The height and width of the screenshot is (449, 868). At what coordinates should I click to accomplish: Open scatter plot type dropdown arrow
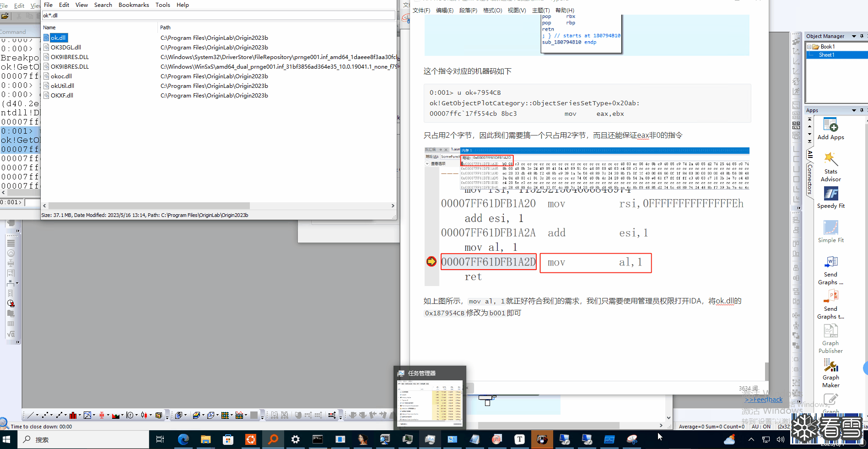pos(51,415)
